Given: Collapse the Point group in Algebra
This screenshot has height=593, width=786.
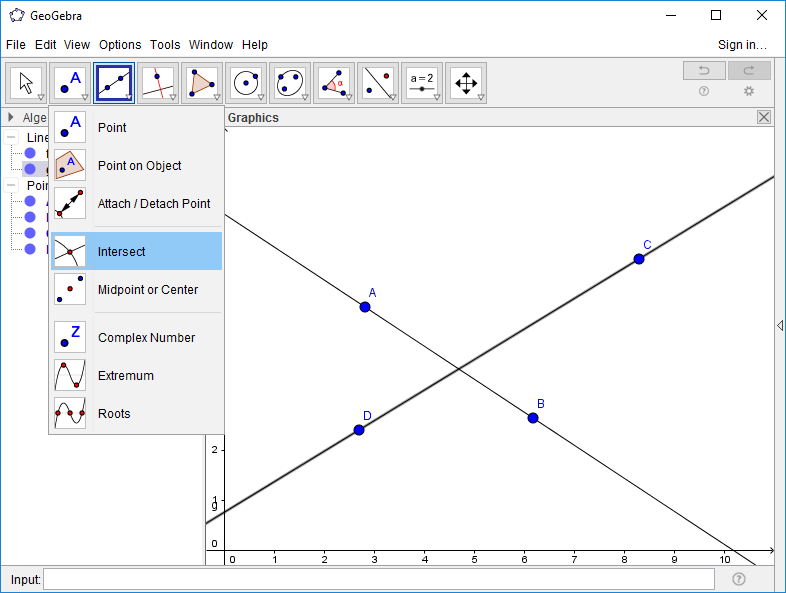Looking at the screenshot, I should click(x=11, y=185).
